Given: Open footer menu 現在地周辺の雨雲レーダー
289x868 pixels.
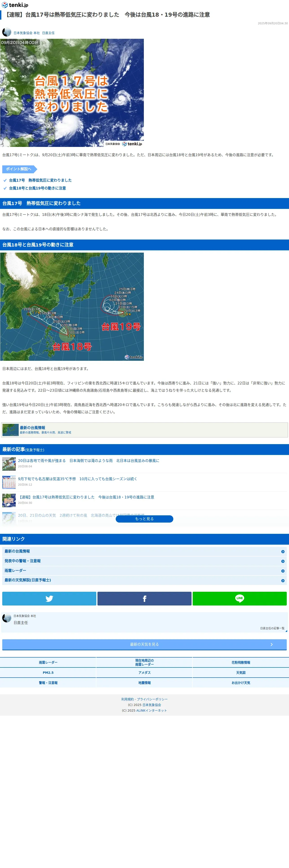Looking at the screenshot, I should [x=144, y=662].
